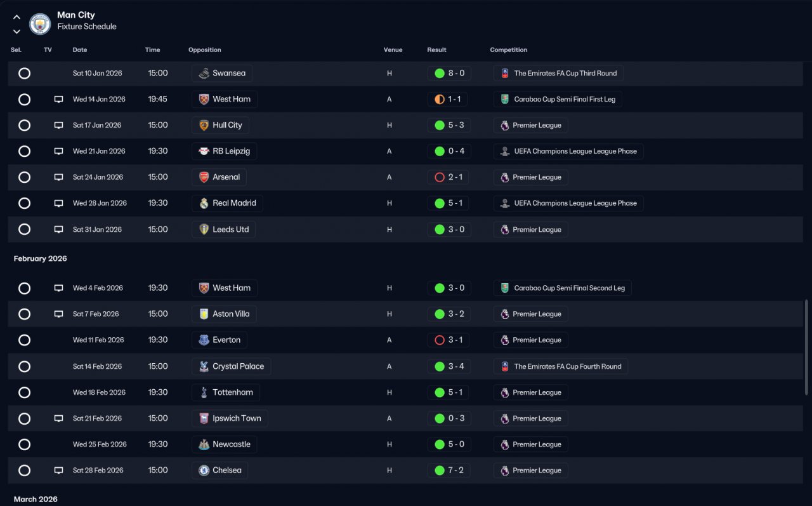The image size is (812, 506).
Task: Click the RB Leipzig club logo
Action: [204, 151]
